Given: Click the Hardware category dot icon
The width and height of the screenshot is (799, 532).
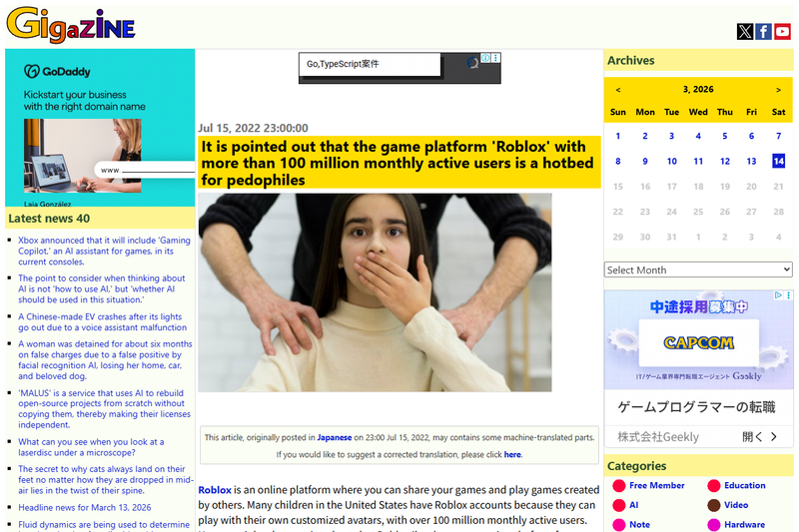Looking at the screenshot, I should pos(714,524).
